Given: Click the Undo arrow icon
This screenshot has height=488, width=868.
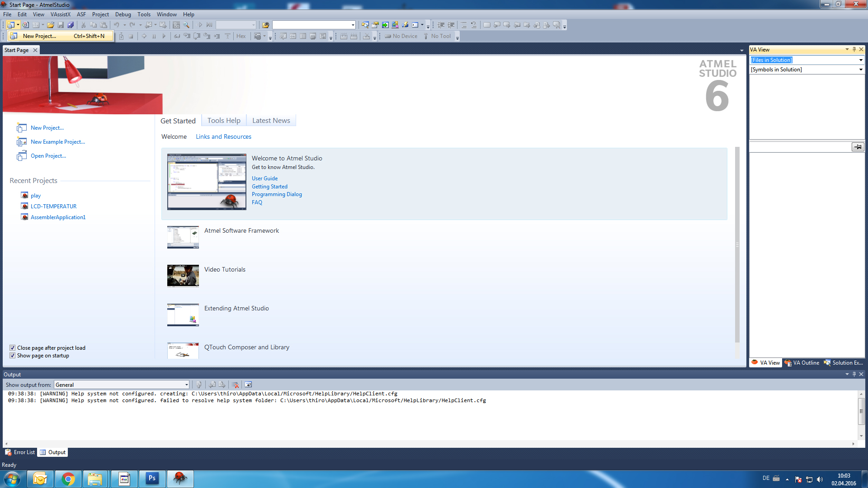Looking at the screenshot, I should pos(117,25).
